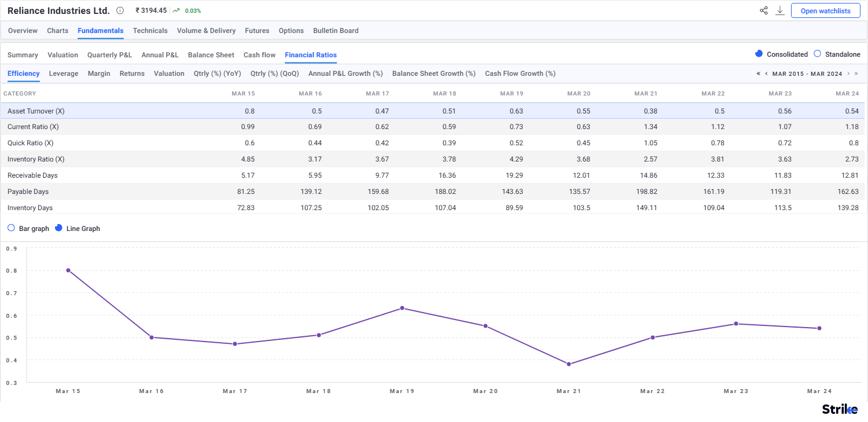Open the Cash flow sub-tab

[x=259, y=55]
